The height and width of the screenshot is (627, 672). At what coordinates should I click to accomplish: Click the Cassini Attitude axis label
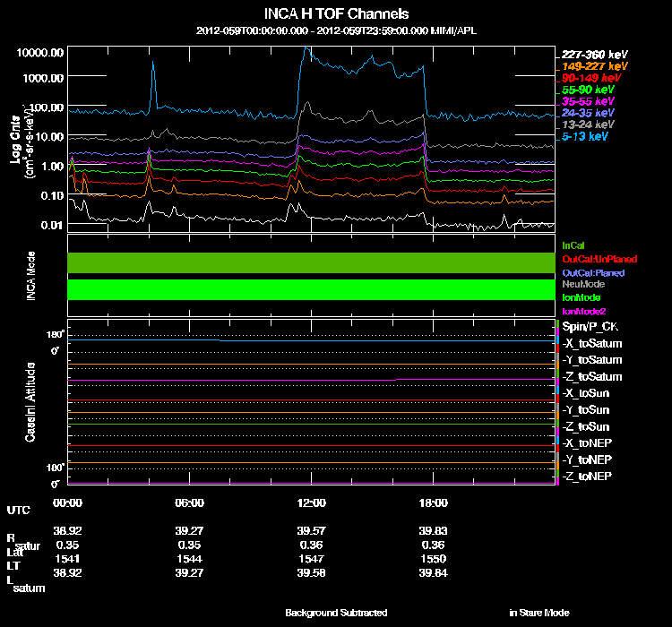(x=30, y=401)
